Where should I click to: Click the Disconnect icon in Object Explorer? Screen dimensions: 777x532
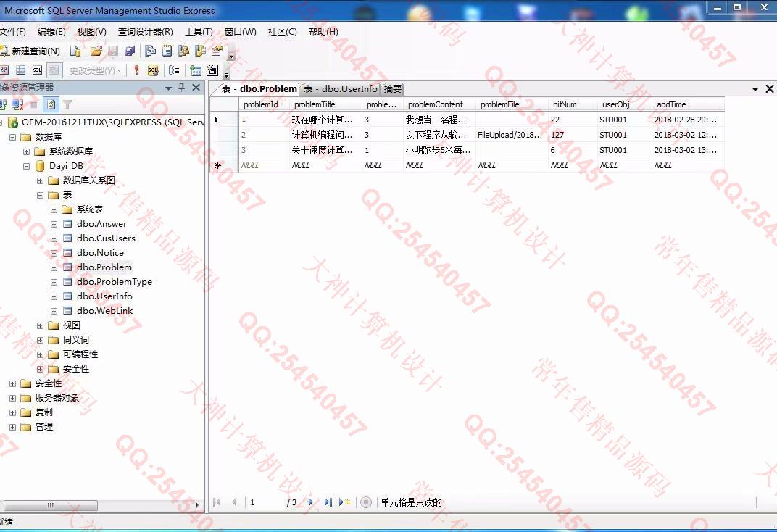(18, 104)
